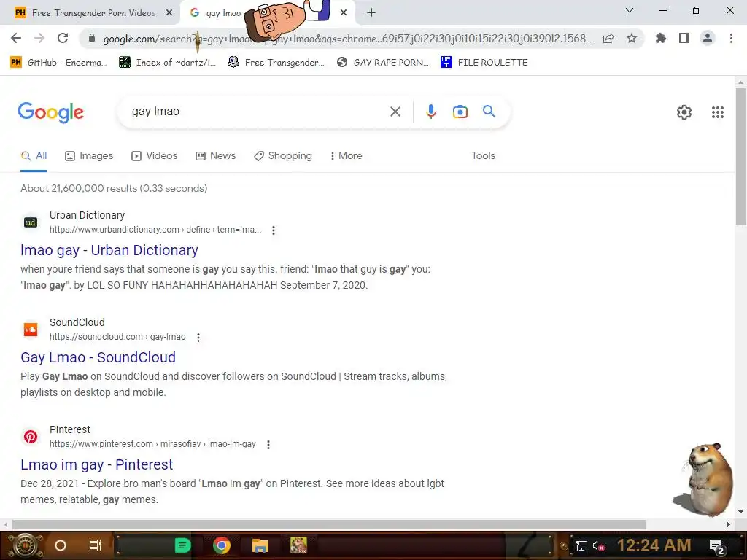747x560 pixels.
Task: Expand the tab search chevron
Action: point(630,10)
